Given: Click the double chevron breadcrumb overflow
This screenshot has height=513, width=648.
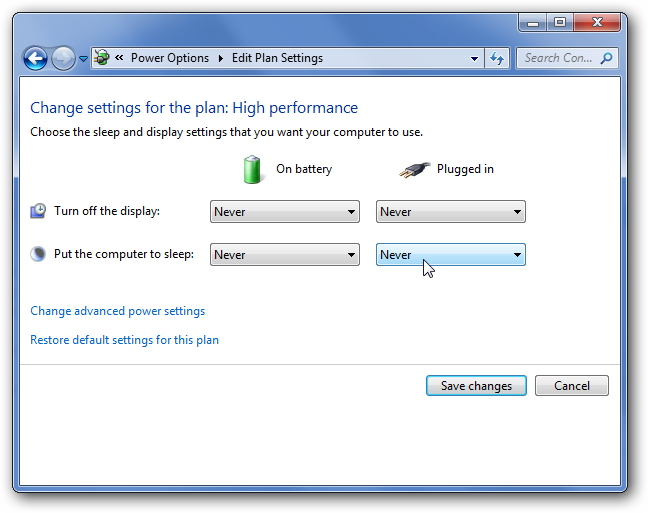Looking at the screenshot, I should [119, 57].
